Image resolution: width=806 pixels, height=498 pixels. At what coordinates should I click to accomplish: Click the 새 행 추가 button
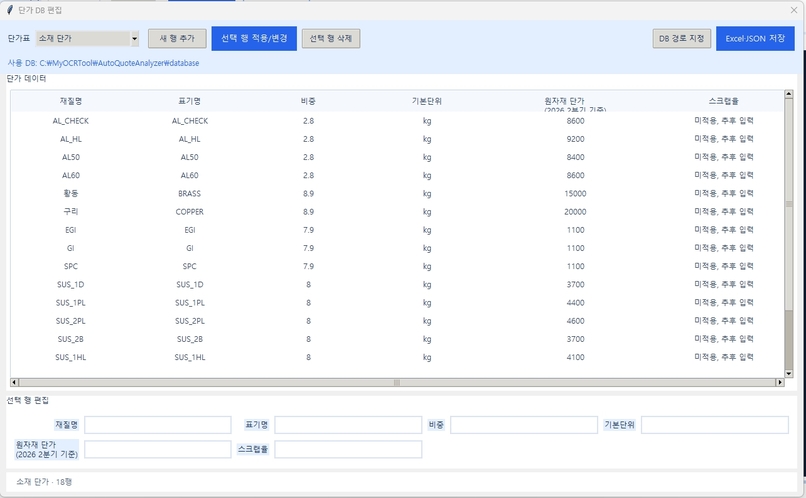coord(177,39)
